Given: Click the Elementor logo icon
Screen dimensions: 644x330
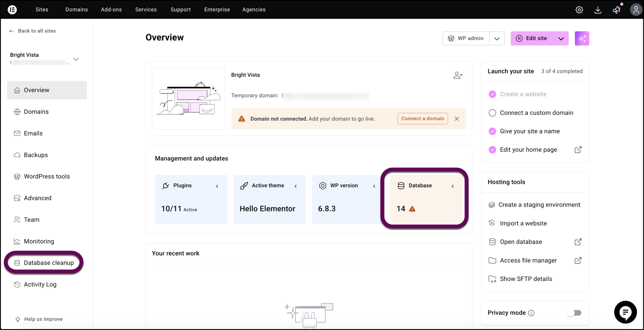Looking at the screenshot, I should 12,10.
